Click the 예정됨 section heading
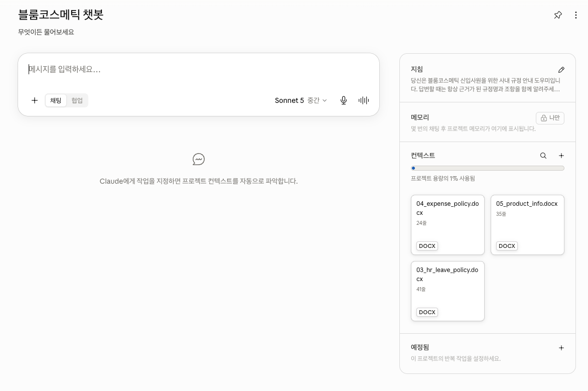This screenshot has height=391, width=588. pyautogui.click(x=419, y=347)
